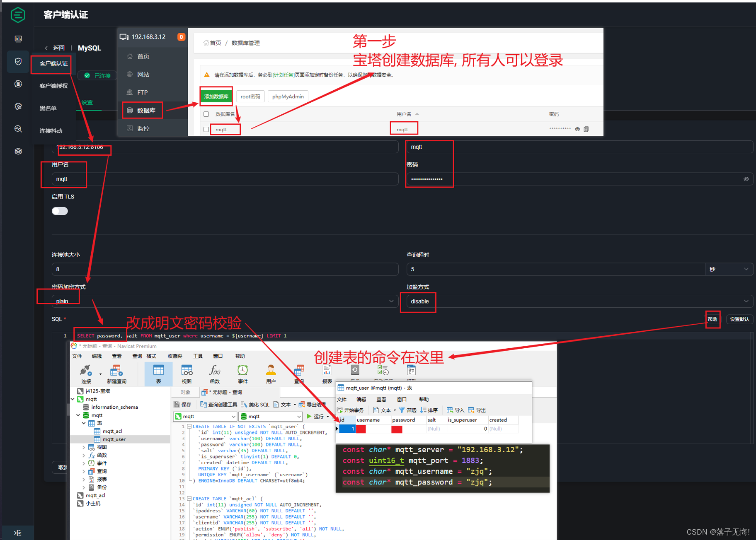Screen dimensions: 756x540
Task: Collapse the mqtt connection tree node
Action: coord(73,399)
